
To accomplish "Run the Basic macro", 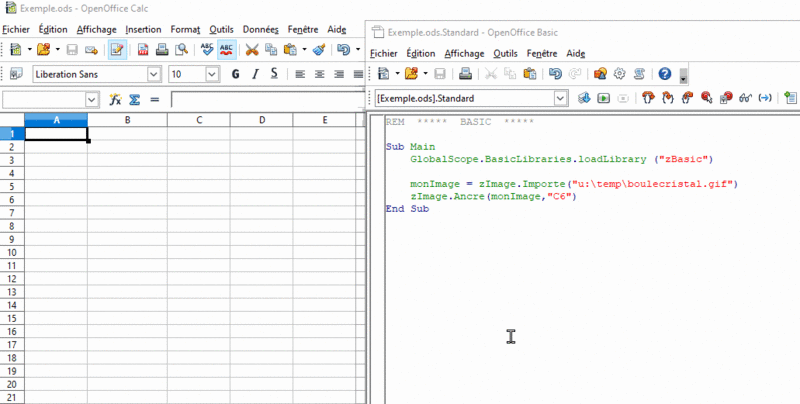I will 604,98.
